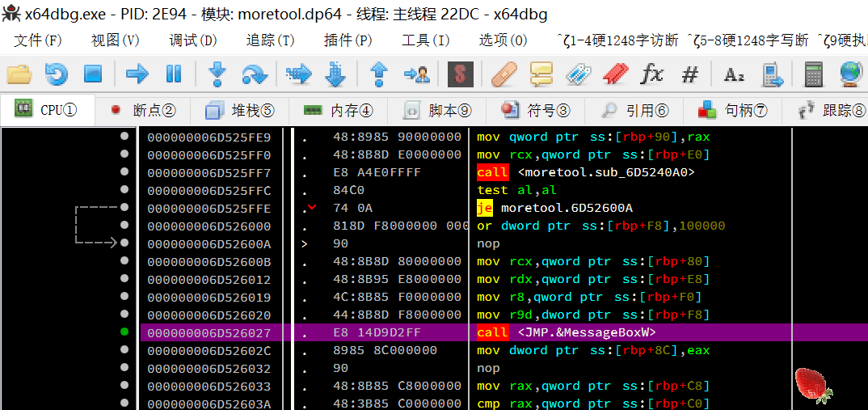Viewport: 868px width, 410px height.
Task: Toggle breakpoint dot at 000000006D525FF0
Action: coord(124,154)
